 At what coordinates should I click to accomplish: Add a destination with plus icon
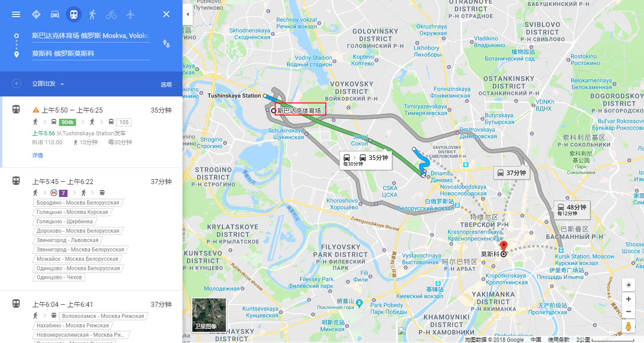(17, 84)
